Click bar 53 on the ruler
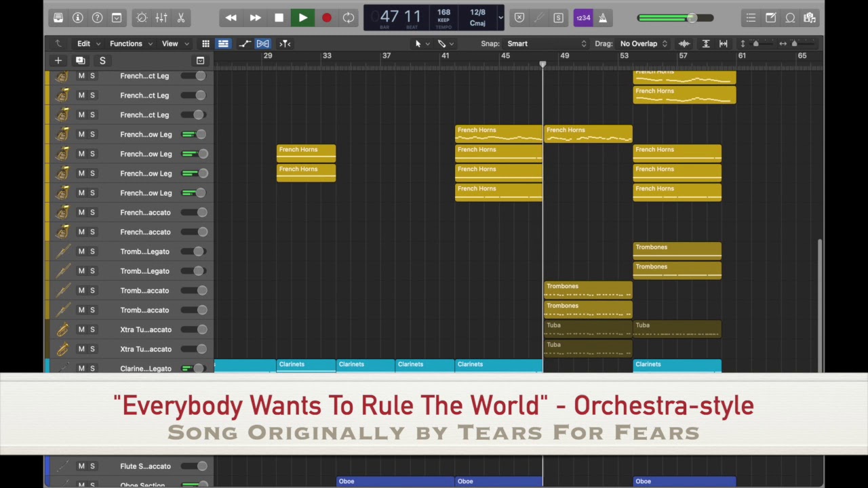 tap(624, 56)
